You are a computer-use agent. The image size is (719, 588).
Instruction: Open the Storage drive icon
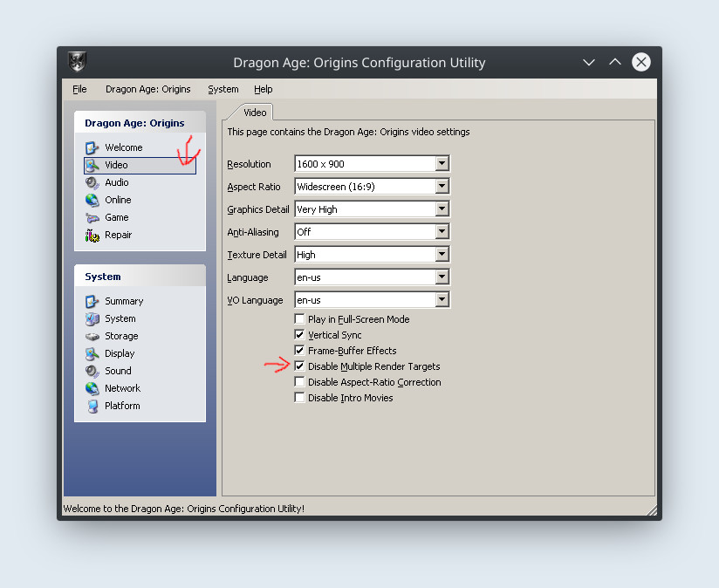point(92,337)
